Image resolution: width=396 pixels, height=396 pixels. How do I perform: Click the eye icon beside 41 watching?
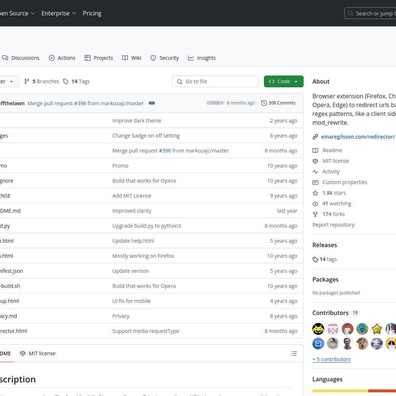click(315, 204)
